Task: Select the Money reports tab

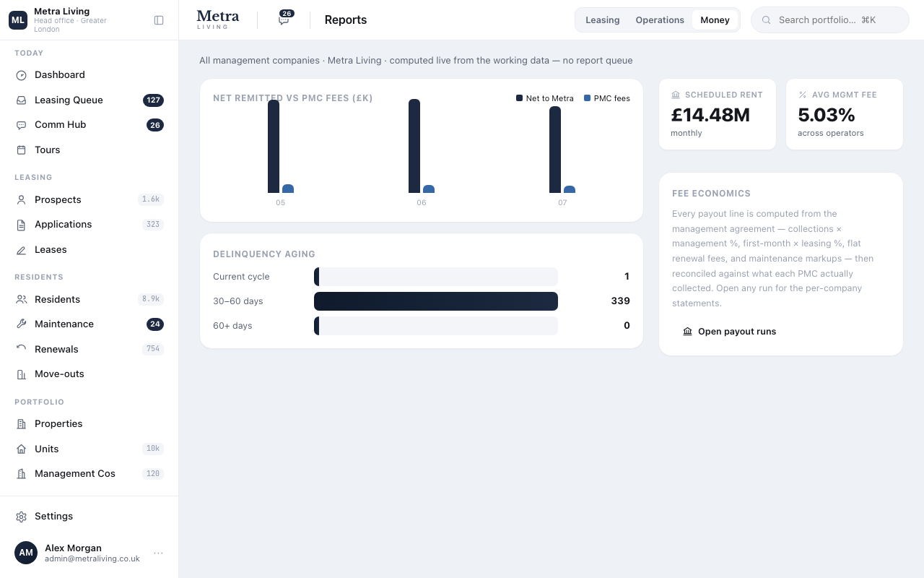Action: [x=715, y=20]
